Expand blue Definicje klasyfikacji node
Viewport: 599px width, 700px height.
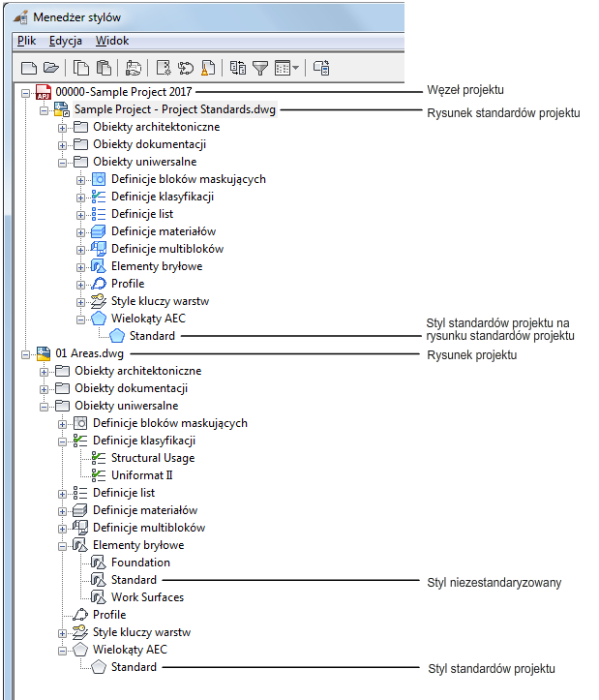pos(80,198)
